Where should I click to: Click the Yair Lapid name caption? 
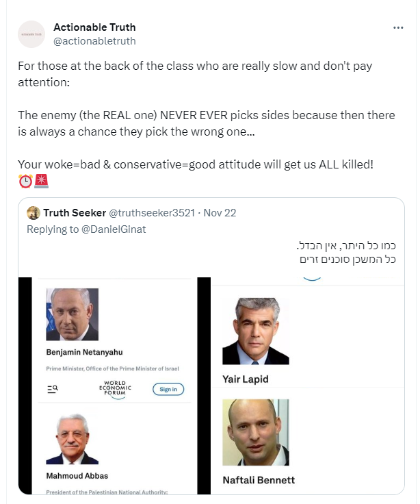coord(246,379)
